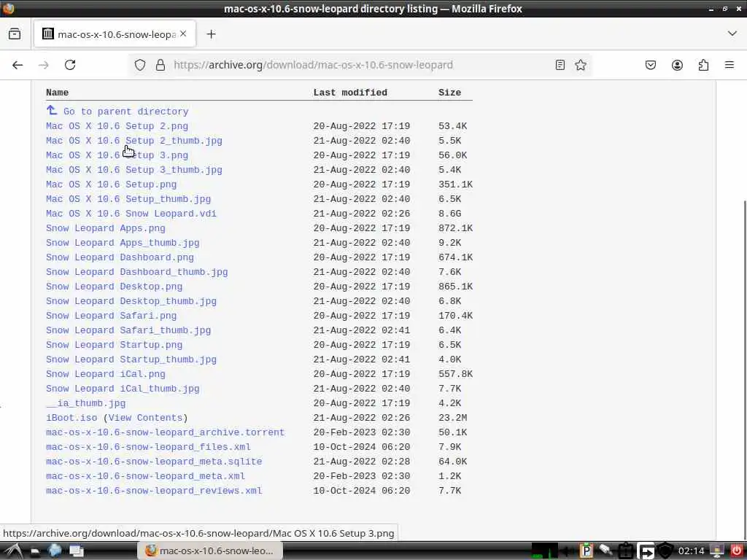Open Snow Leopard iCal_thumb.jpg
747x560 pixels.
123,389
